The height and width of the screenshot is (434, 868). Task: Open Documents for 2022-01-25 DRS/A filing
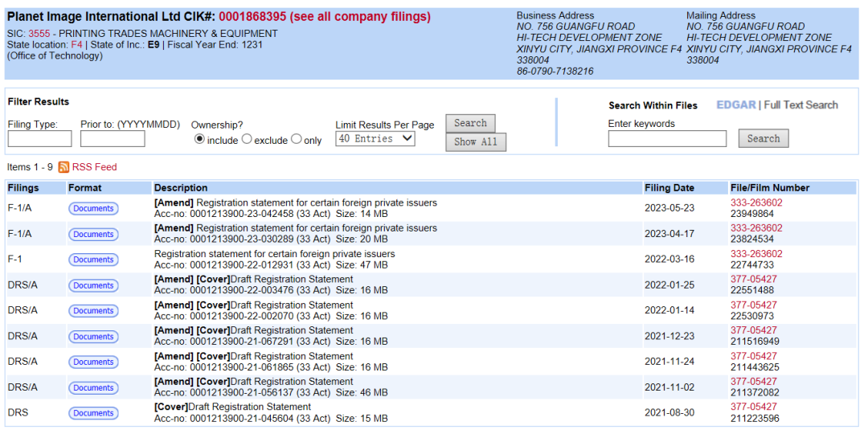(93, 285)
